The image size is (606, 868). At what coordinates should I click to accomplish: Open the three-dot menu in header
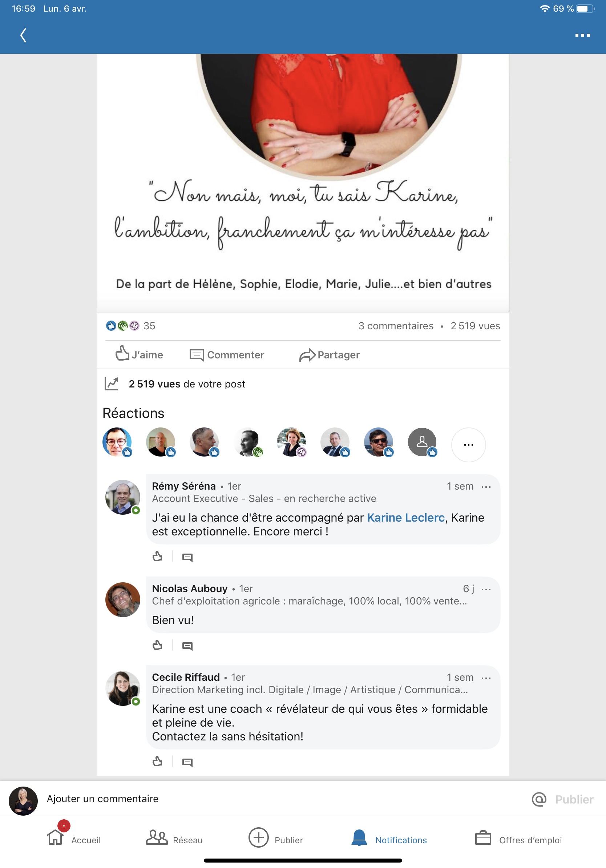point(582,35)
